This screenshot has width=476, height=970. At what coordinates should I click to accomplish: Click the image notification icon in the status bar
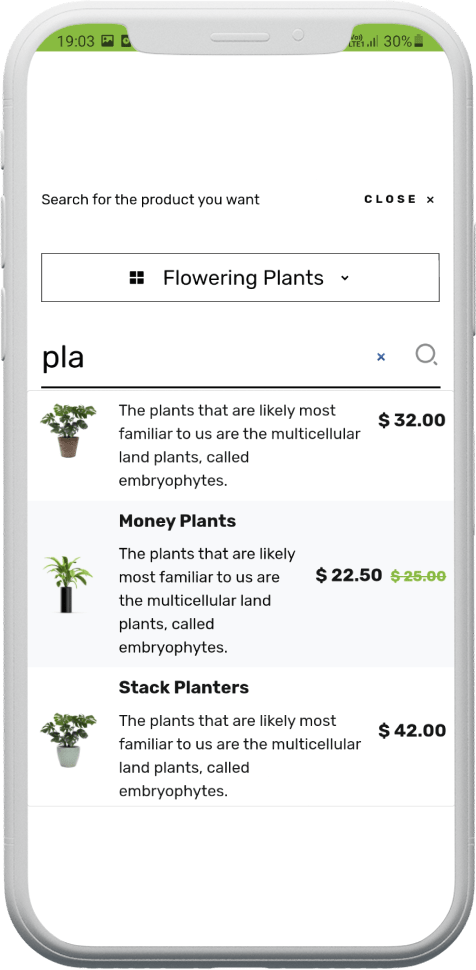(x=108, y=41)
